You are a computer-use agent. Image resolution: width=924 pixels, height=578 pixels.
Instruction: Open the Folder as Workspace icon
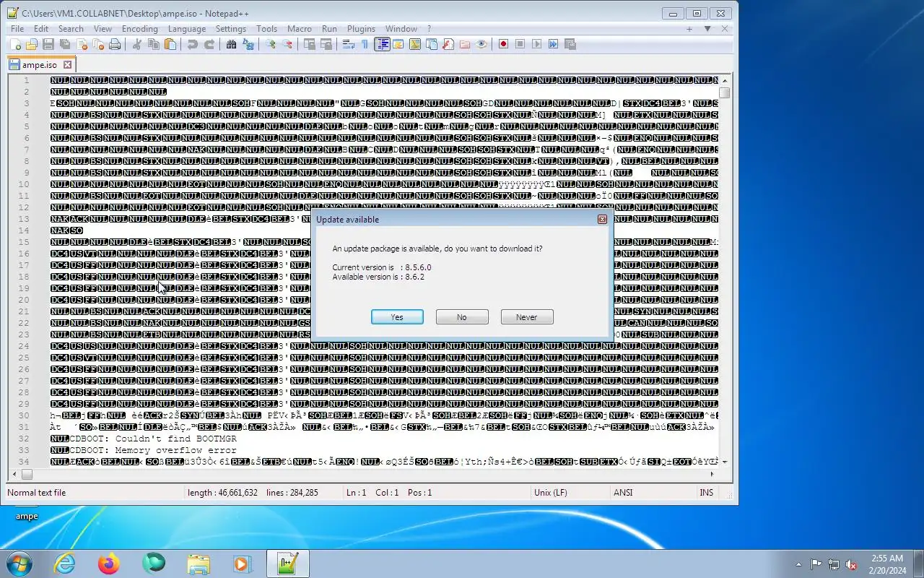click(x=464, y=44)
